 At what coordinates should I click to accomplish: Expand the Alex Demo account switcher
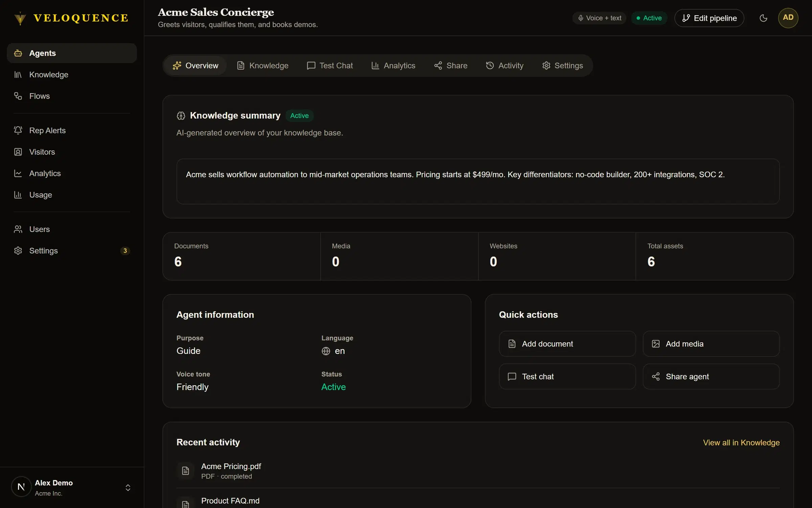click(72, 487)
